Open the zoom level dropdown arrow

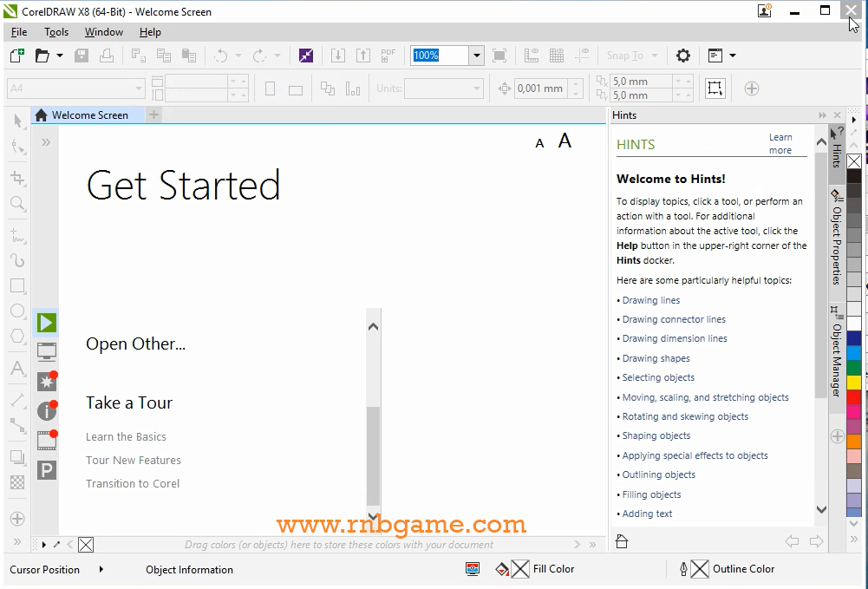tap(477, 56)
